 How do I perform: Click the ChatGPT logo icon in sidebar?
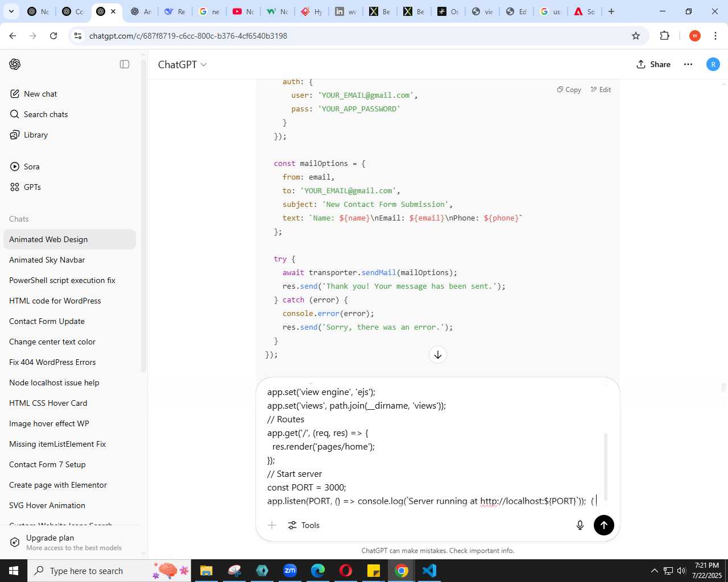point(15,64)
